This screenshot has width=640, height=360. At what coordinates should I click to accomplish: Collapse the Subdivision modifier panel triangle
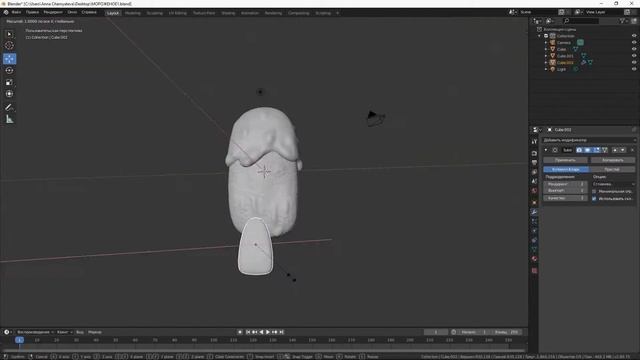pos(546,150)
